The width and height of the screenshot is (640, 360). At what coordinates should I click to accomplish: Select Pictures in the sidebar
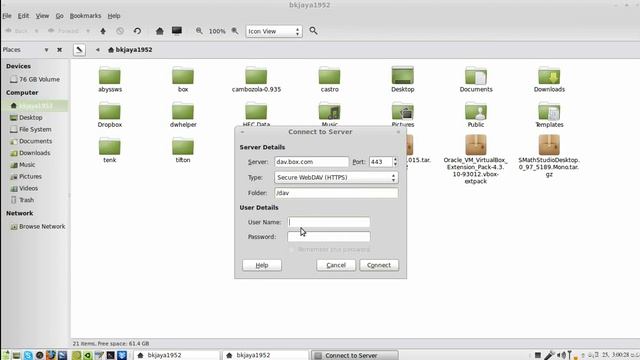[26, 177]
